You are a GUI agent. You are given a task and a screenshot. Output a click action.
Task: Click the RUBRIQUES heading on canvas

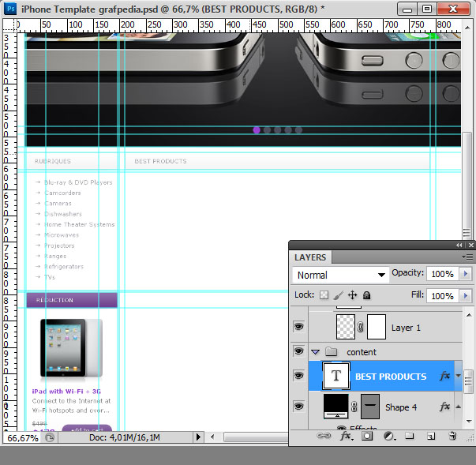53,161
